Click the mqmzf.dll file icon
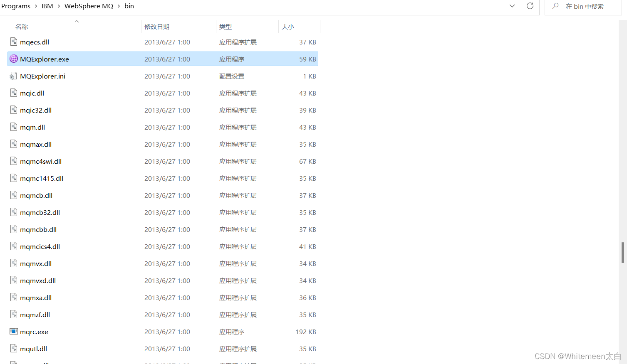The height and width of the screenshot is (364, 627). (14, 315)
